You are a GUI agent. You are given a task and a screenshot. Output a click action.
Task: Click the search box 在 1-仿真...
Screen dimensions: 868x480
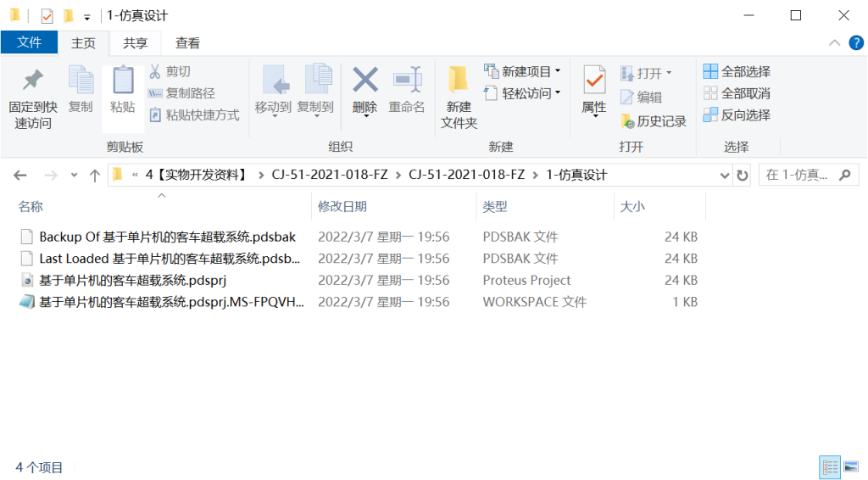[809, 176]
